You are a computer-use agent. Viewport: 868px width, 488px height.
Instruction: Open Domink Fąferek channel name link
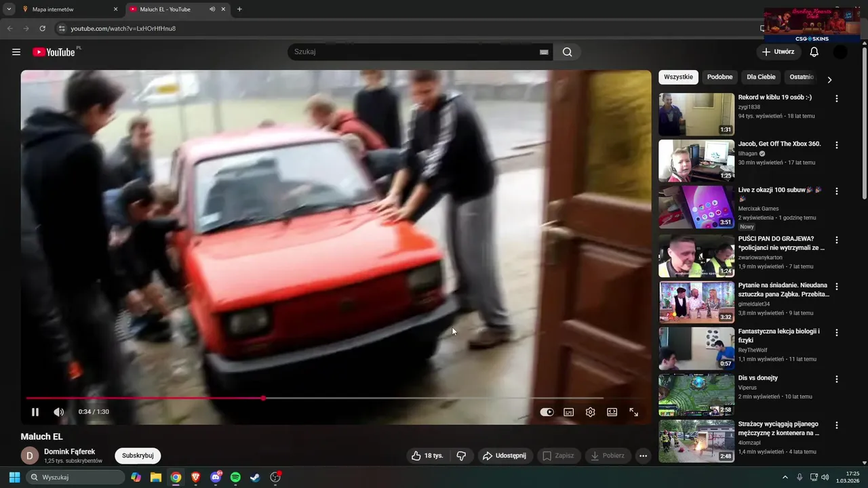click(69, 451)
